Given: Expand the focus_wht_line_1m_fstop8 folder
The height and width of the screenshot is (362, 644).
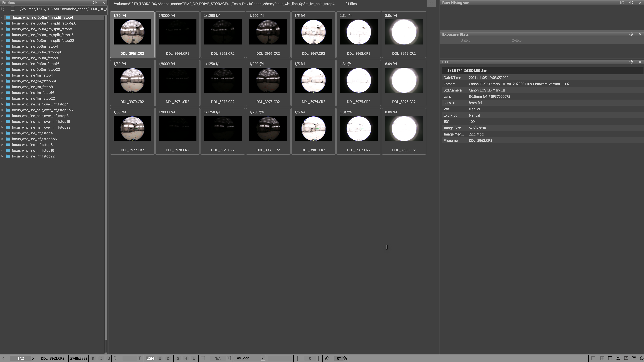Looking at the screenshot, I should [x=2, y=87].
